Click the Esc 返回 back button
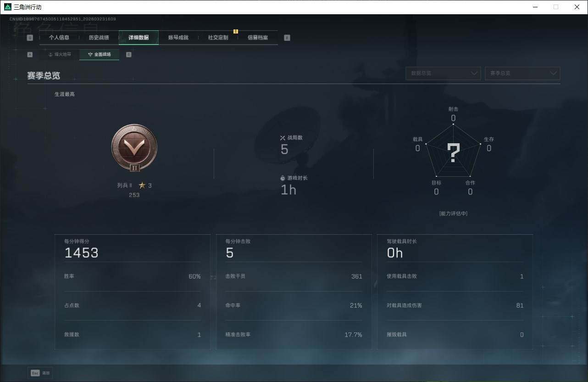This screenshot has height=382, width=588. (40, 373)
